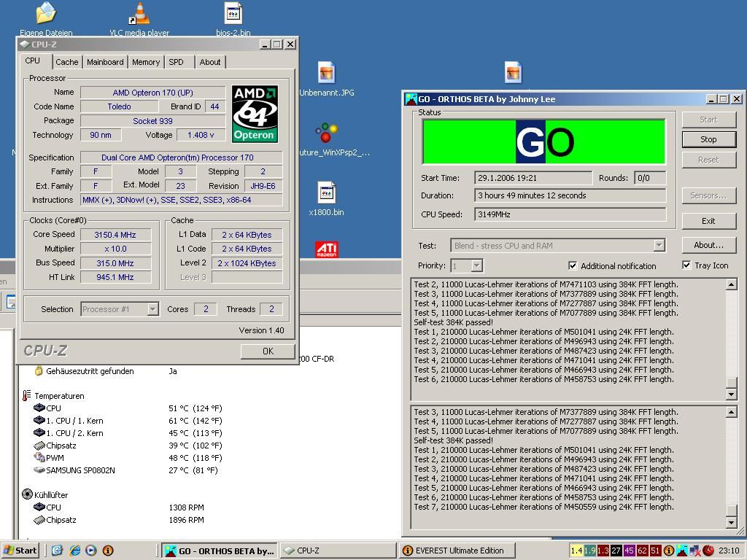Image resolution: width=747 pixels, height=560 pixels.
Task: Click the Duration field in ORTHOS
Action: point(570,195)
